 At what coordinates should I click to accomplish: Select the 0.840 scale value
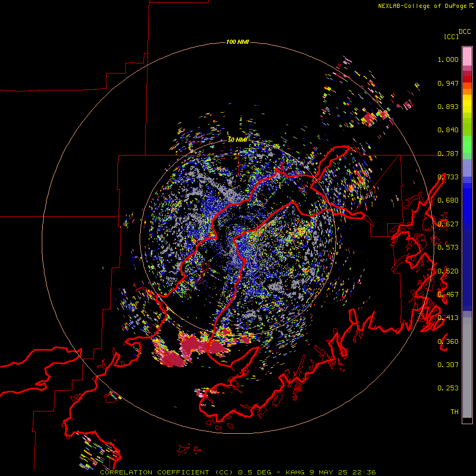(x=448, y=130)
